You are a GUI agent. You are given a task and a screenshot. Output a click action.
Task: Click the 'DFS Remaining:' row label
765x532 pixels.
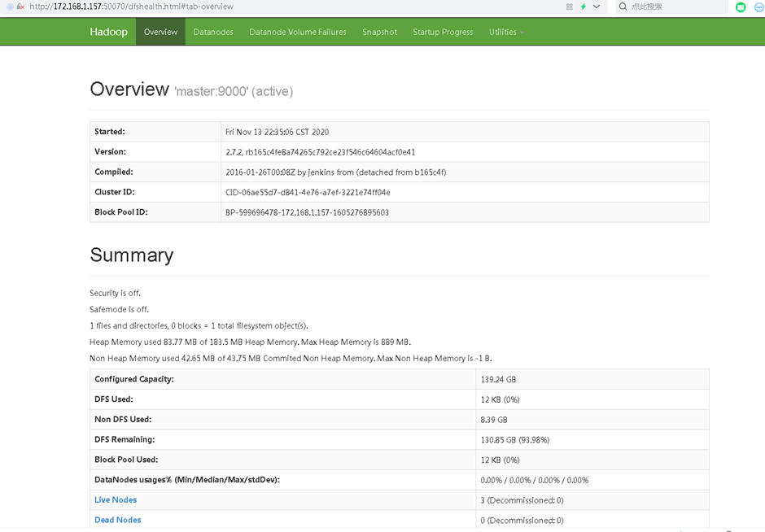pyautogui.click(x=125, y=439)
